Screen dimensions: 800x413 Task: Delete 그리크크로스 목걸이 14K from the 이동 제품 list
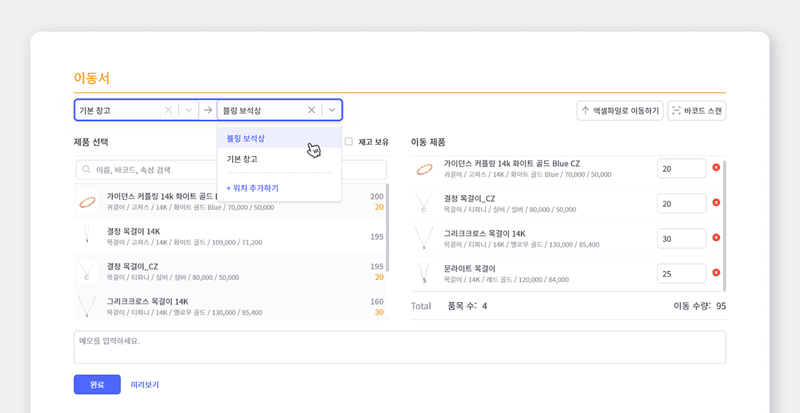[x=716, y=238]
